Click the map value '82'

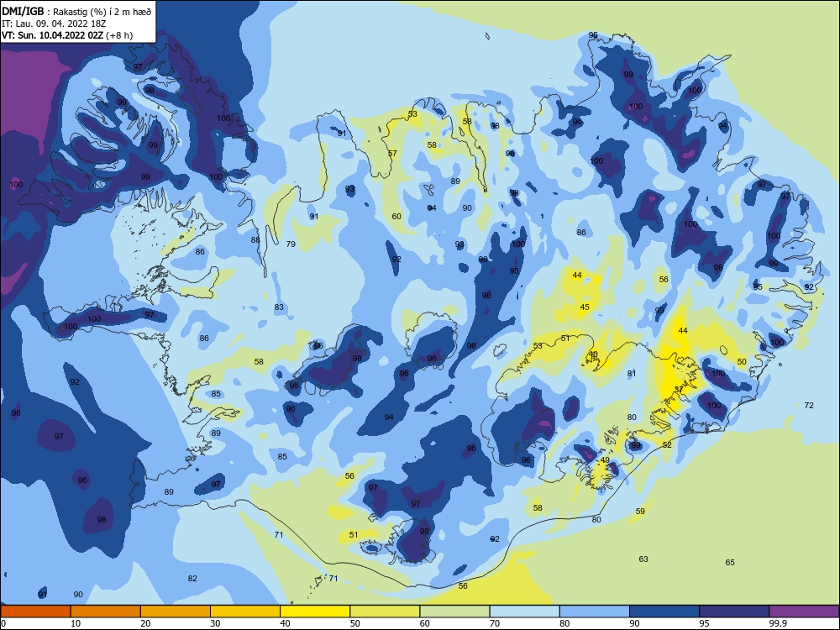pos(192,579)
